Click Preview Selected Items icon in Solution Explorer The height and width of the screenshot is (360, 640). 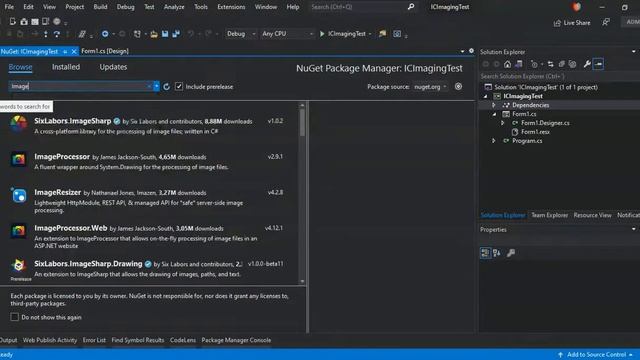(598, 64)
